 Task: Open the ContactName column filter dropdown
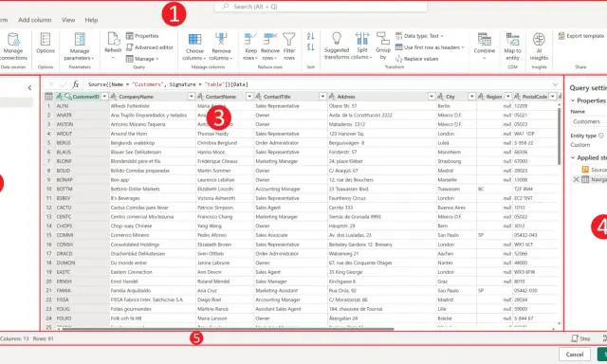point(249,97)
